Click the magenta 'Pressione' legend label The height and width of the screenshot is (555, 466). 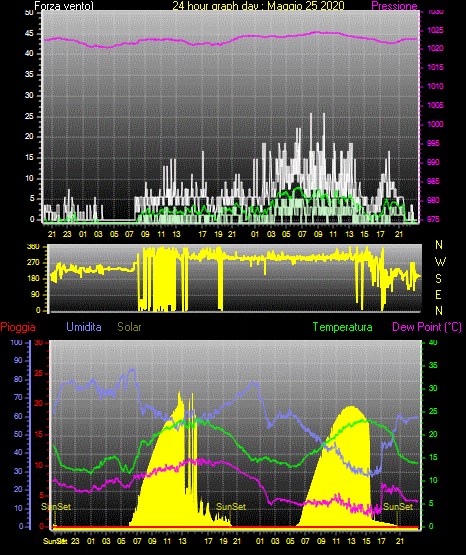point(394,6)
